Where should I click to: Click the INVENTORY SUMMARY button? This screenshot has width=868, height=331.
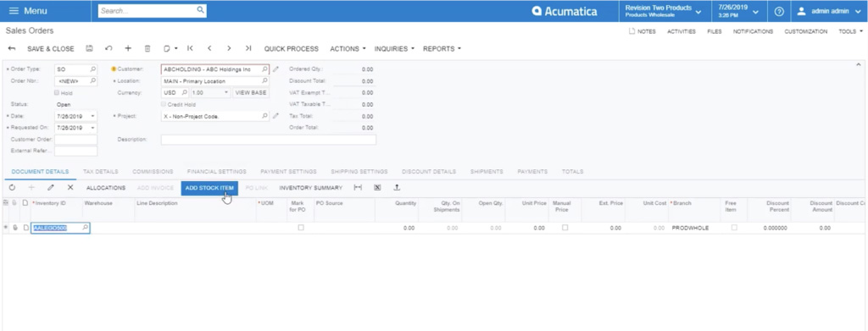coord(310,188)
